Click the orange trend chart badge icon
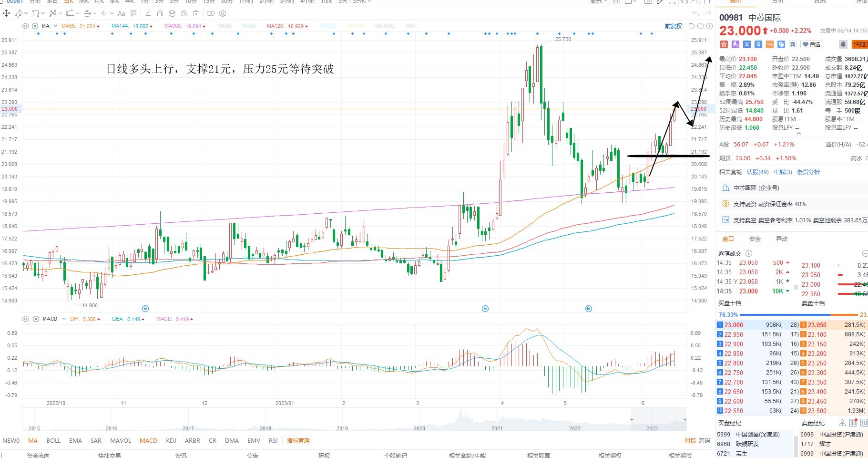The width and height of the screenshot is (868, 458). tap(770, 44)
